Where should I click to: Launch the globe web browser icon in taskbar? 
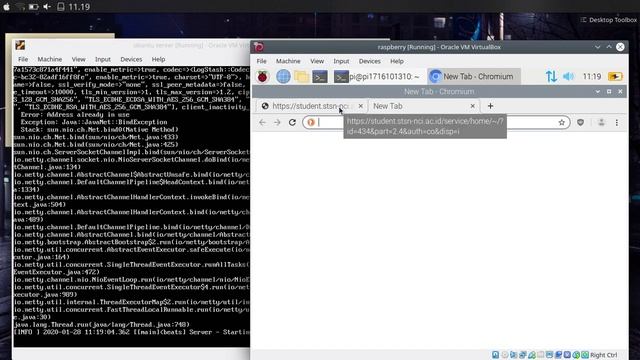point(283,76)
